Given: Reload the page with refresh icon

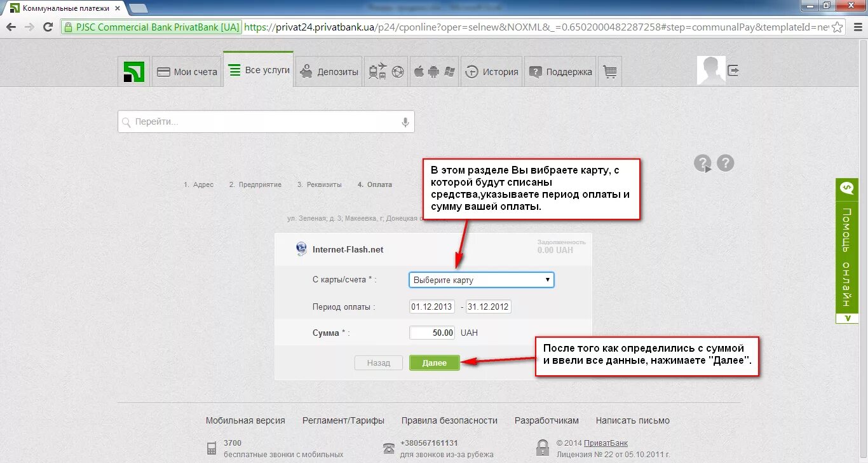Looking at the screenshot, I should click(x=48, y=27).
